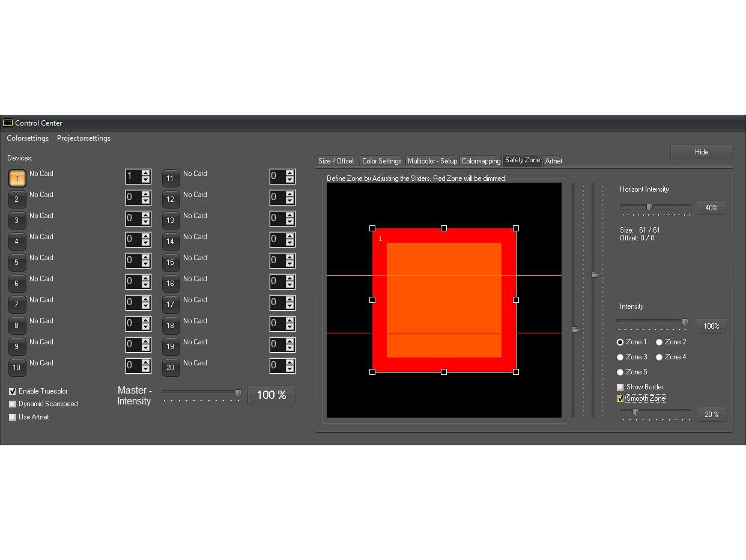Click the Hide button
746x560 pixels.
pyautogui.click(x=702, y=152)
